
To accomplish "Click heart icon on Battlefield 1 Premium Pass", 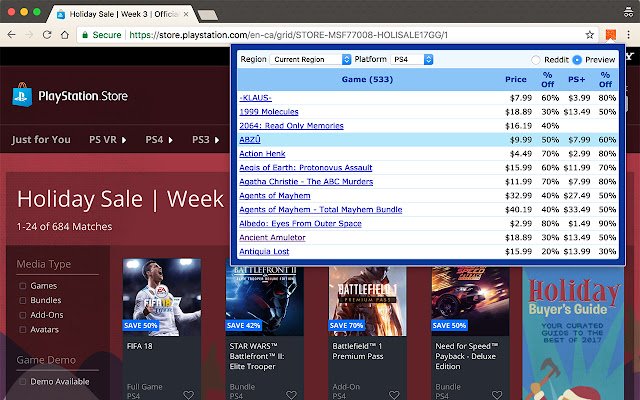I will click(x=394, y=394).
